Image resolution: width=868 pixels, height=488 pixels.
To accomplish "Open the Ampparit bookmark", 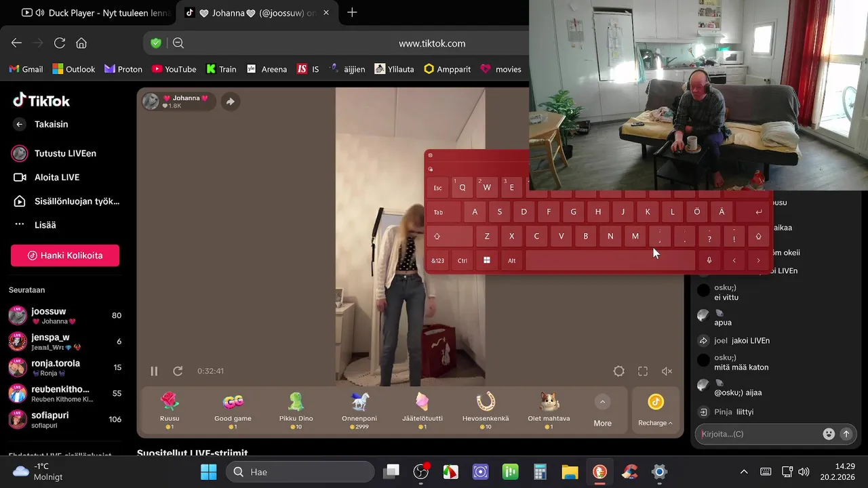I will coord(448,69).
